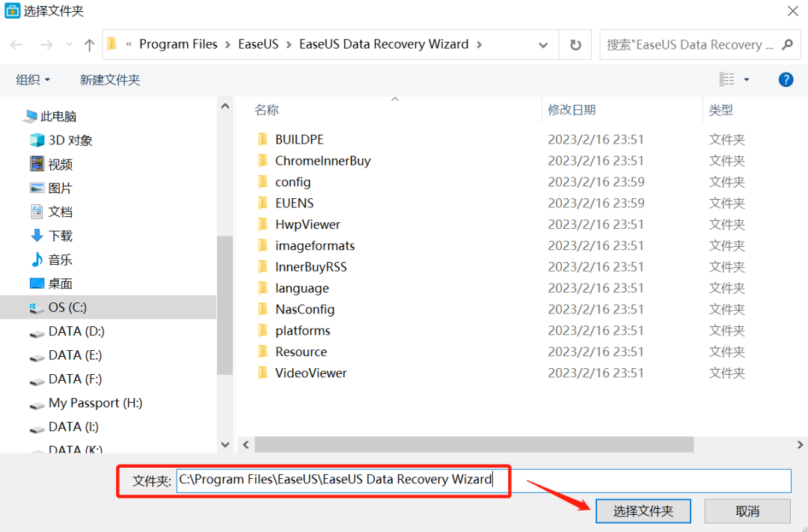The width and height of the screenshot is (808, 532).
Task: Click the config folder name
Action: 293,182
